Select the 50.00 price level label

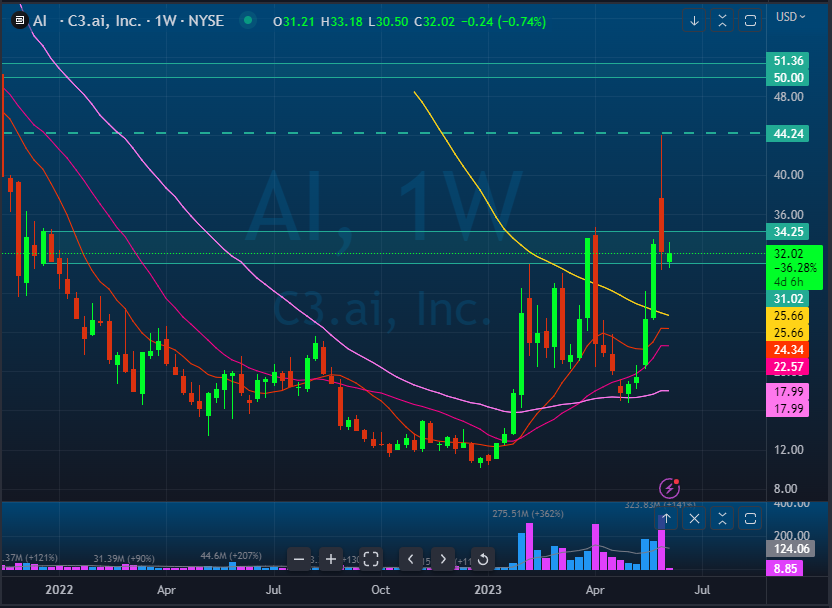[x=788, y=77]
